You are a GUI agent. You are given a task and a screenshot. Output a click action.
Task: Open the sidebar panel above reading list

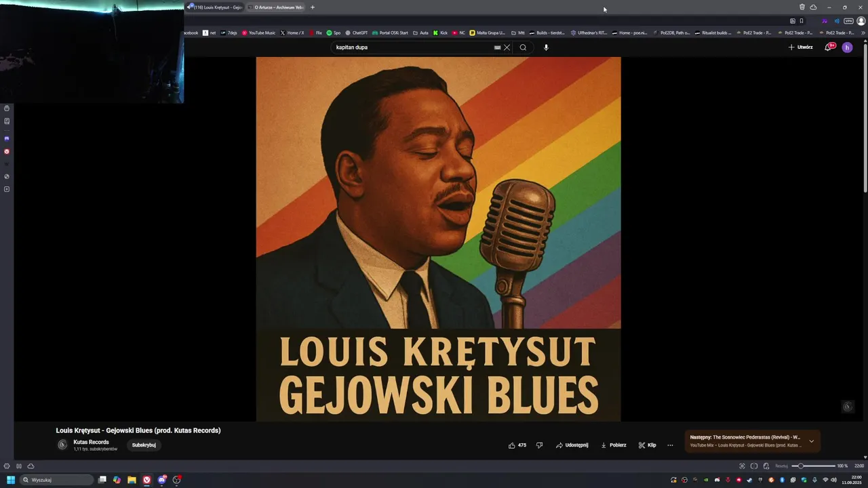point(7,108)
